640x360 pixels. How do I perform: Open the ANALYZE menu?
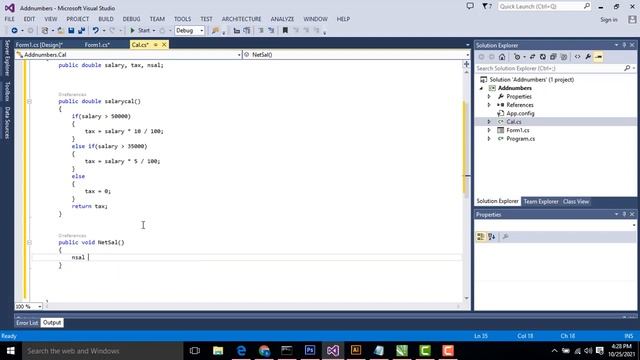pos(282,19)
